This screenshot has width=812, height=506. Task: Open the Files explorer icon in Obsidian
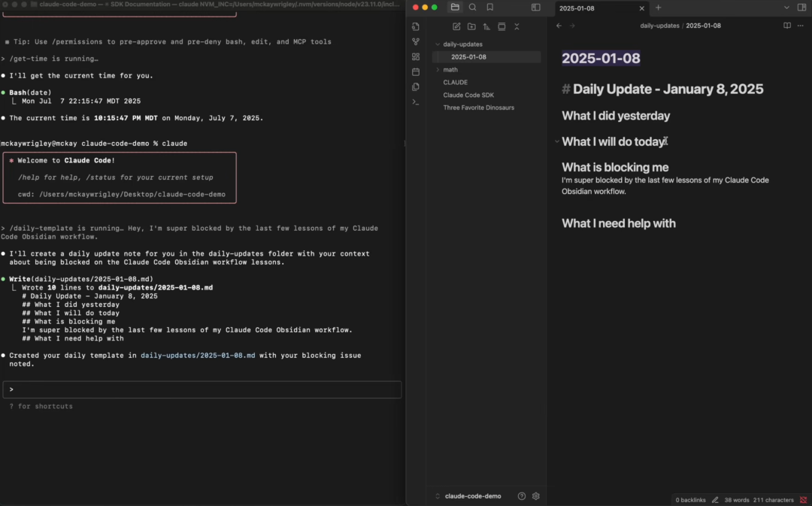coord(455,8)
